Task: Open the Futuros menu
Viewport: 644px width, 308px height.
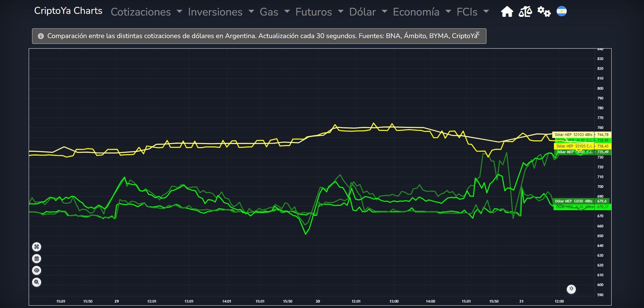Action: pyautogui.click(x=319, y=12)
